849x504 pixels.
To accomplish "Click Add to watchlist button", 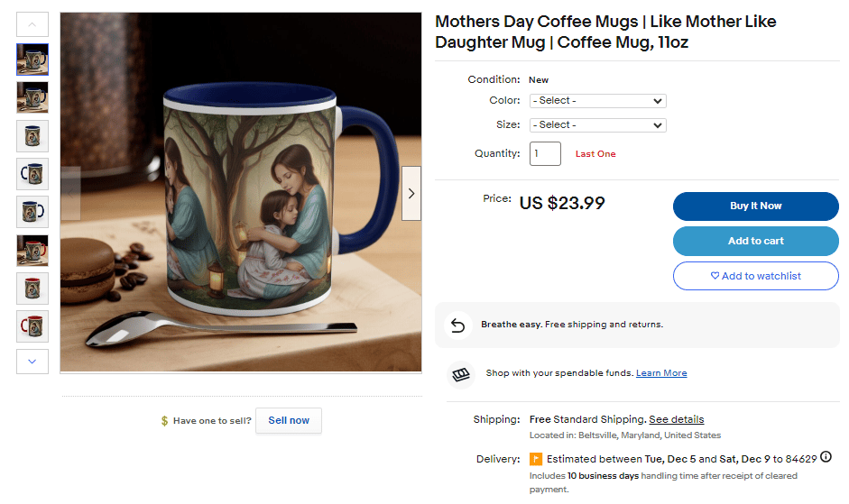I will [x=755, y=276].
